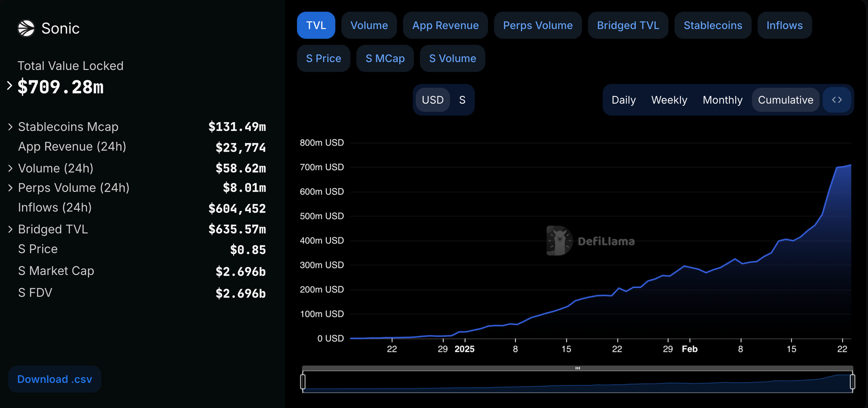The height and width of the screenshot is (408, 868).
Task: Expand the Perps Volume (24h) row
Action: (10, 188)
